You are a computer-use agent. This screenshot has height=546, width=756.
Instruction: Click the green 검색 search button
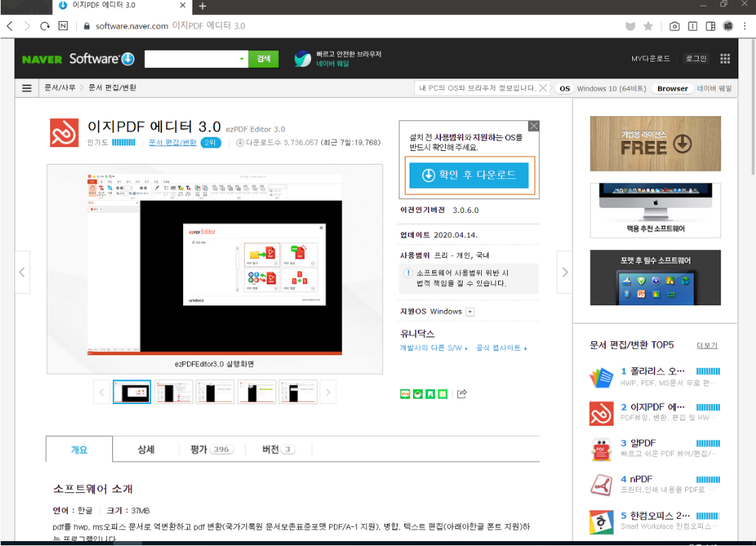pyautogui.click(x=263, y=58)
